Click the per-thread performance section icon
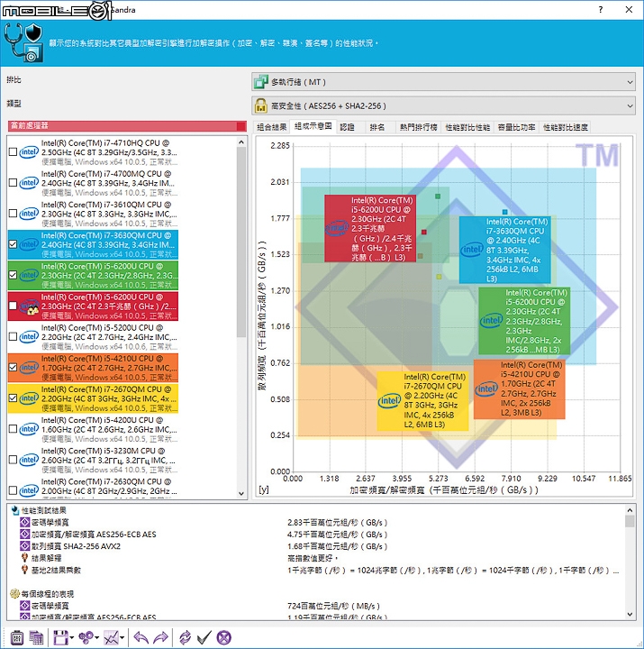The width and height of the screenshot is (644, 649). [x=15, y=594]
